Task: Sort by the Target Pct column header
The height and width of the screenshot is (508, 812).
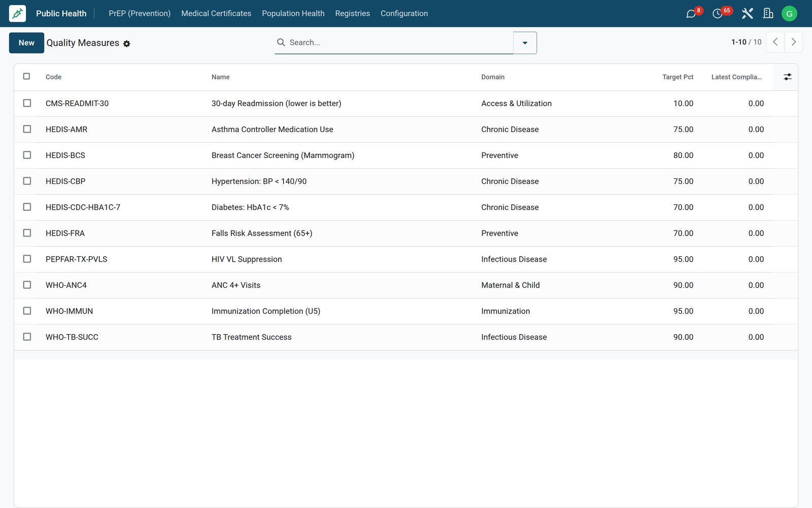Action: (678, 77)
